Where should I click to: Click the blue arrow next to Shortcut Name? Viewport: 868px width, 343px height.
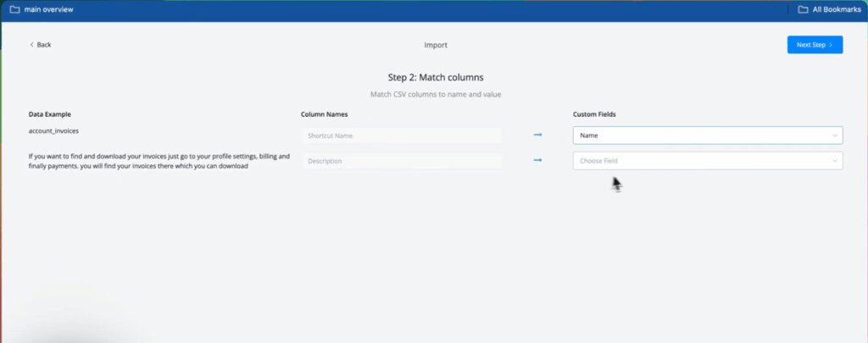pos(537,135)
